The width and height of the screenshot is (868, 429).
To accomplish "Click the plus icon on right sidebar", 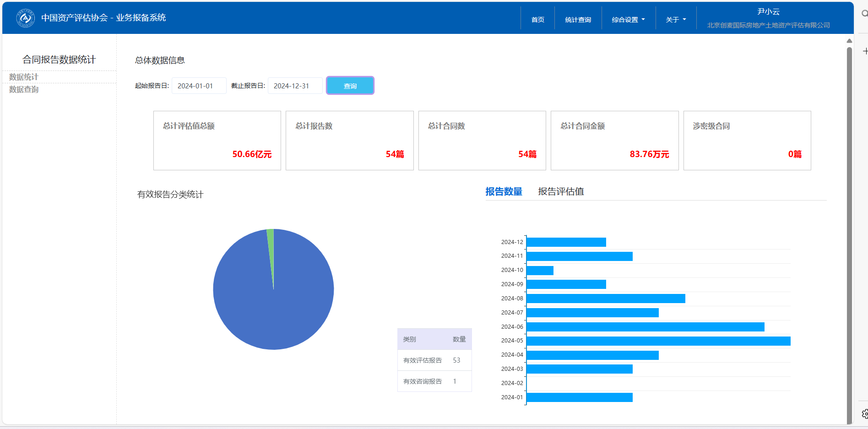I will coord(865,51).
